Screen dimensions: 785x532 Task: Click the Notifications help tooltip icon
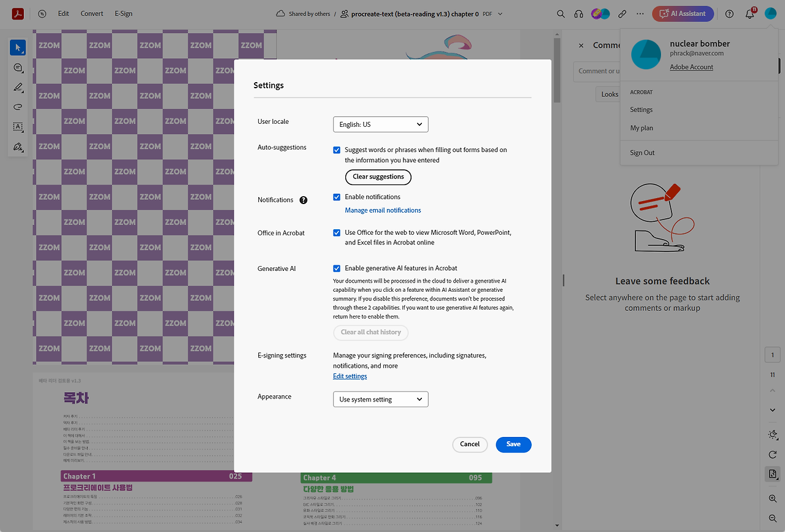click(x=304, y=200)
